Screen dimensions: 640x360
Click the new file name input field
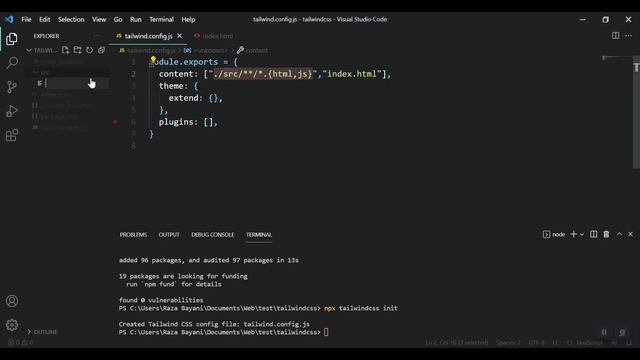(77, 83)
